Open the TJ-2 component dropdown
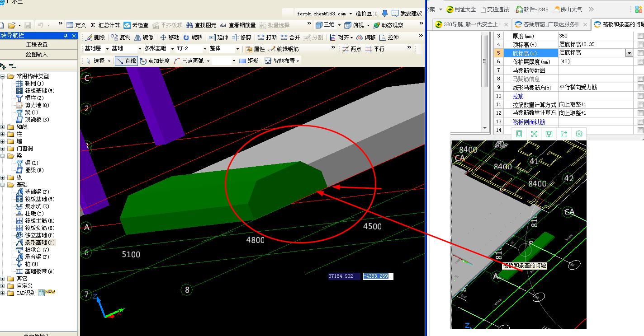This screenshot has width=644, height=336. 205,49
